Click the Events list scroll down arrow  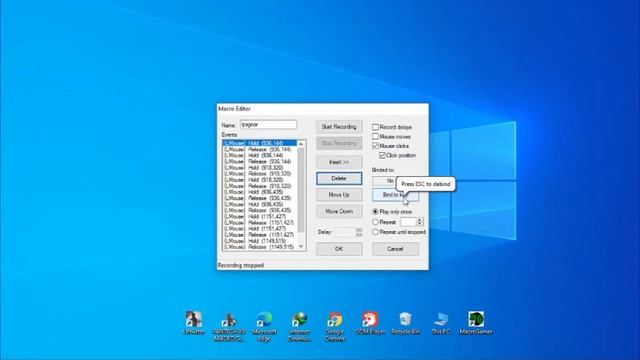[301, 247]
